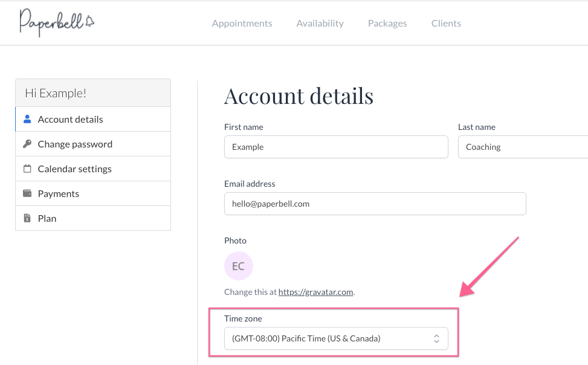
Task: Click the bell icon in Paperbell logo
Action: pyautogui.click(x=89, y=22)
